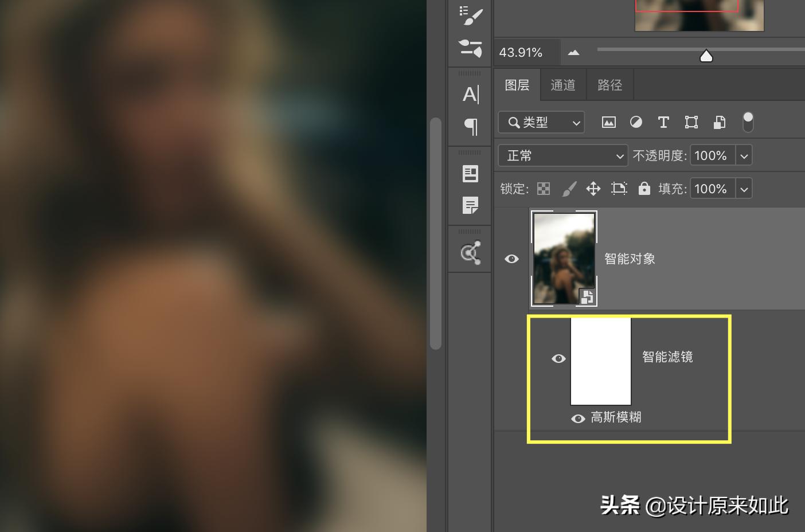Toggle visibility of 智能滤镜 filters

558,358
